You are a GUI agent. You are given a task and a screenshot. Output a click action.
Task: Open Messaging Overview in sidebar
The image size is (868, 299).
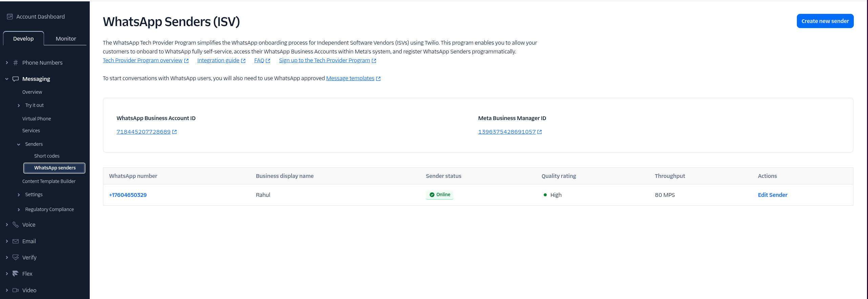(x=32, y=92)
